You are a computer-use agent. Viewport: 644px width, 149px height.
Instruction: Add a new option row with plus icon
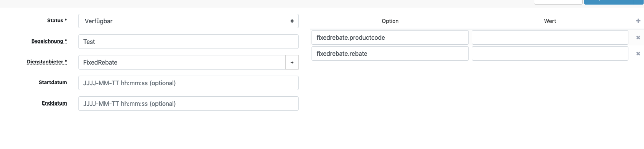[x=638, y=21]
